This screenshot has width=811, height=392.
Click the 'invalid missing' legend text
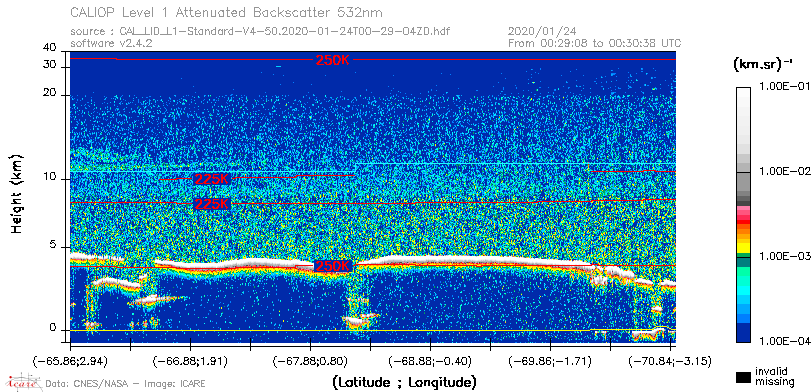774,377
